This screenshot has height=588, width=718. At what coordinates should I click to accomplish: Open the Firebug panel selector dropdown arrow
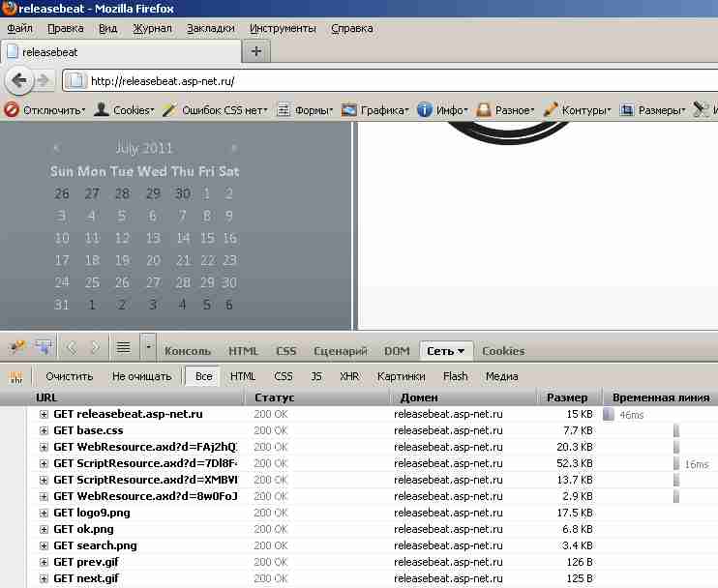[148, 346]
